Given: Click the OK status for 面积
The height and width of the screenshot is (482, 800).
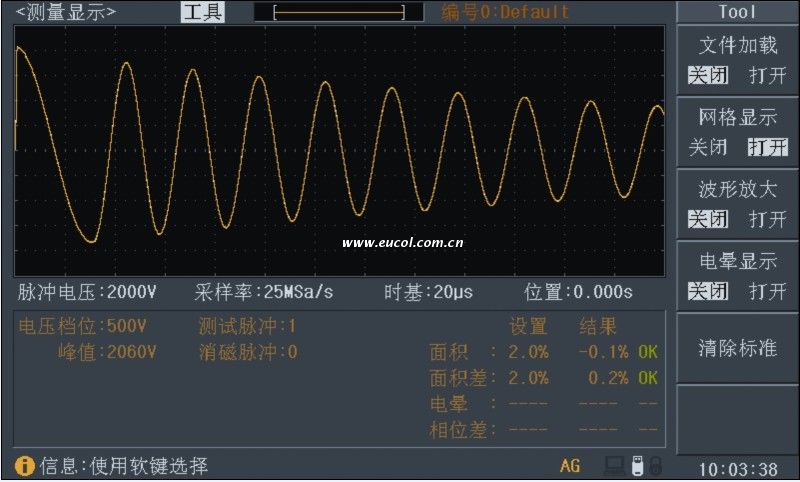Looking at the screenshot, I should point(648,352).
